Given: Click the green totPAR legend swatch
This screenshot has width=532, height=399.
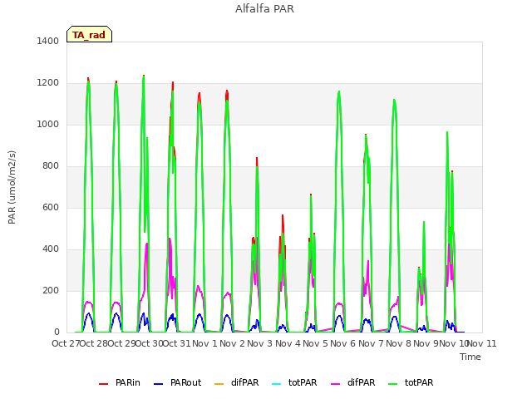Looking at the screenshot, I should point(393,384).
